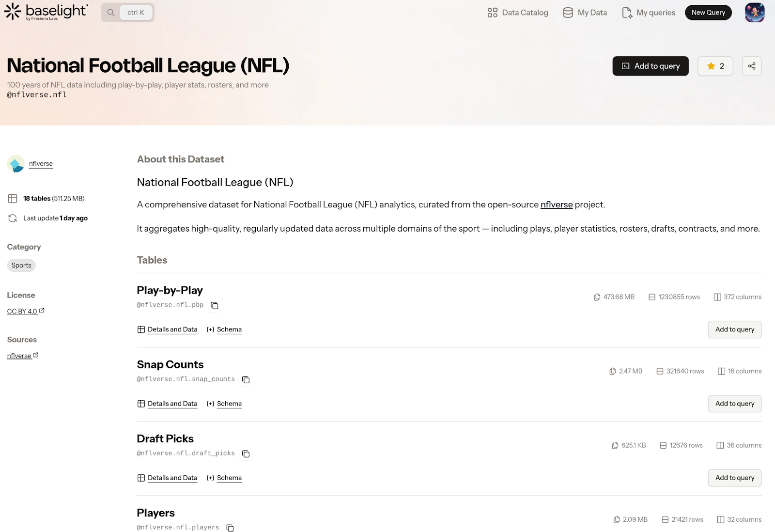This screenshot has height=532, width=775.
Task: Open the Play-by-Play table title
Action: pos(170,290)
